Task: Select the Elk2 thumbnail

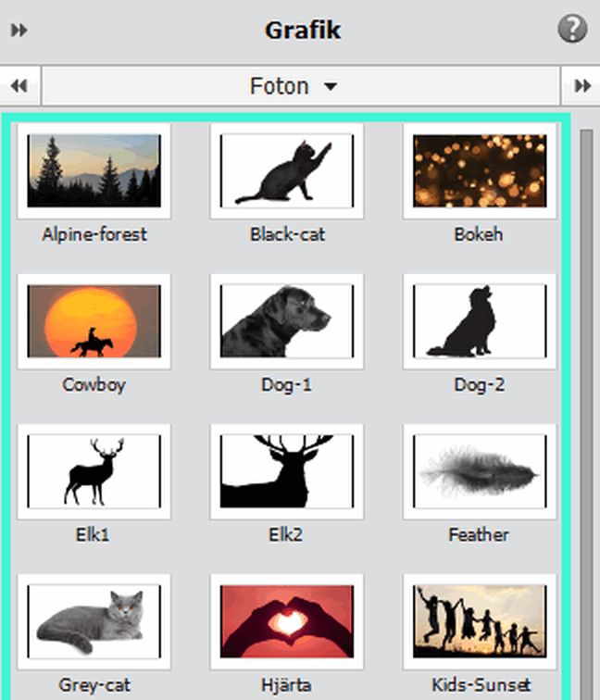Action: click(287, 471)
